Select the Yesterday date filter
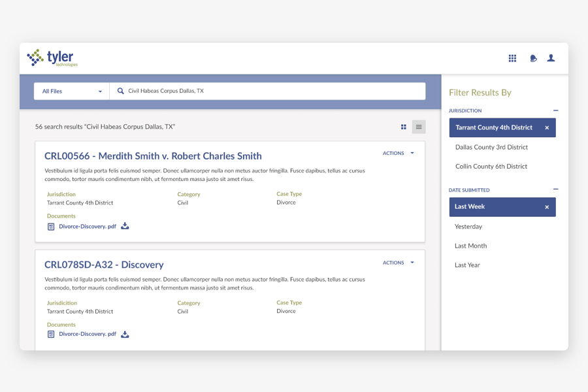 (x=467, y=226)
